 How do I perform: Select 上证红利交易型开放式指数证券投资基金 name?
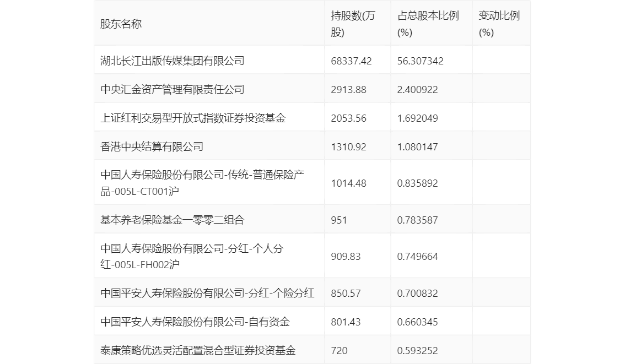tap(193, 118)
